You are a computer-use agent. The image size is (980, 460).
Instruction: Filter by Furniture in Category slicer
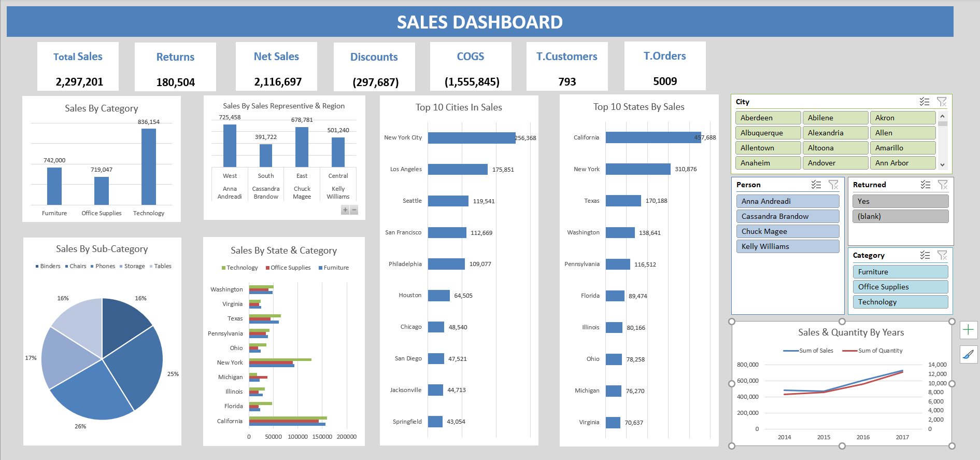click(x=901, y=272)
